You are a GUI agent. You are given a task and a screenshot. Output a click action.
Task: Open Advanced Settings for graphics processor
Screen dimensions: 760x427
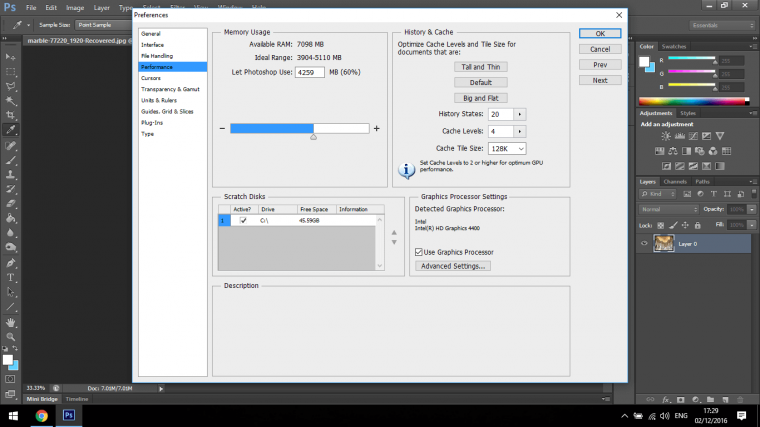click(453, 266)
